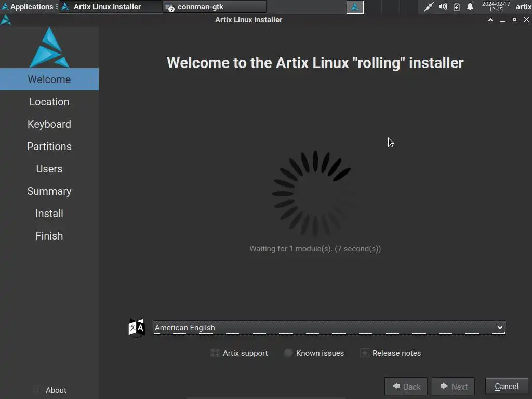Open the volume speaker tray icon
Screen dimensions: 532x399
coord(443,6)
